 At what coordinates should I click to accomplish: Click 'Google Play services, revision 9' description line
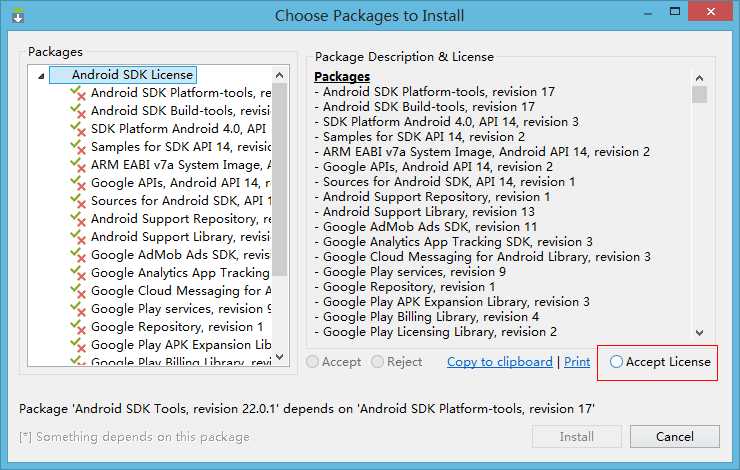click(410, 272)
